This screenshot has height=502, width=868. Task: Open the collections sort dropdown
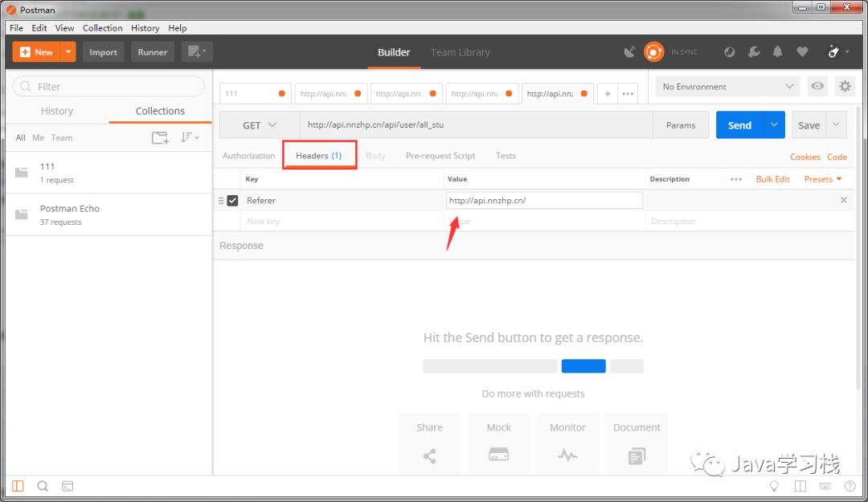(x=190, y=137)
